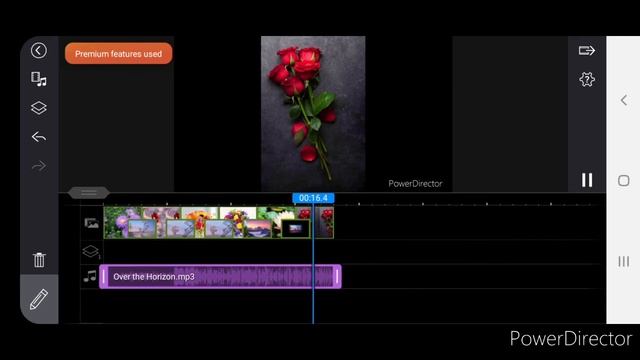Select the first purple flower clip
This screenshot has width=640, height=360.
pos(122,222)
